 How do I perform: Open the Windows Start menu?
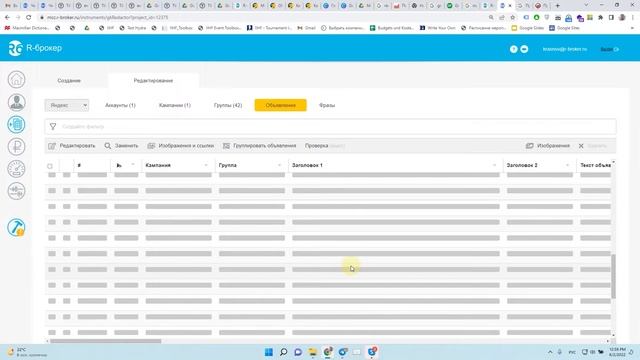[269, 352]
